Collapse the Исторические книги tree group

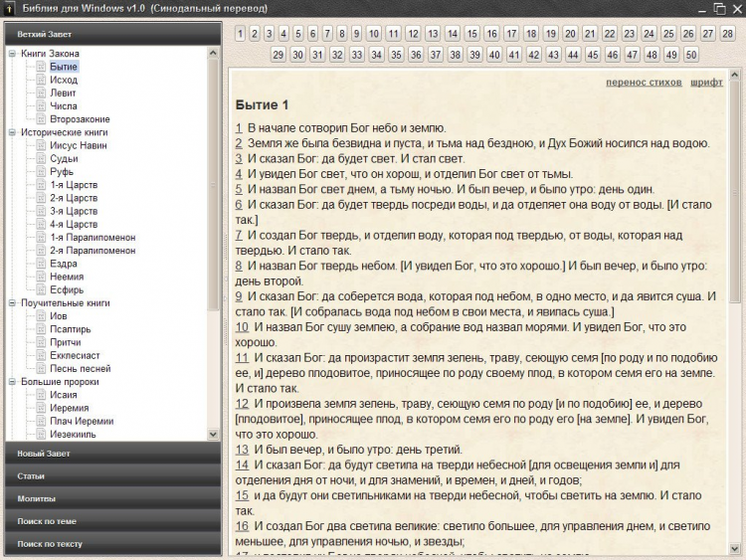pos(12,132)
